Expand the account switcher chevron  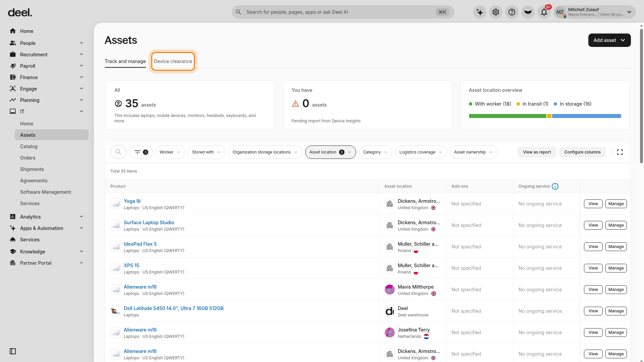tap(629, 12)
